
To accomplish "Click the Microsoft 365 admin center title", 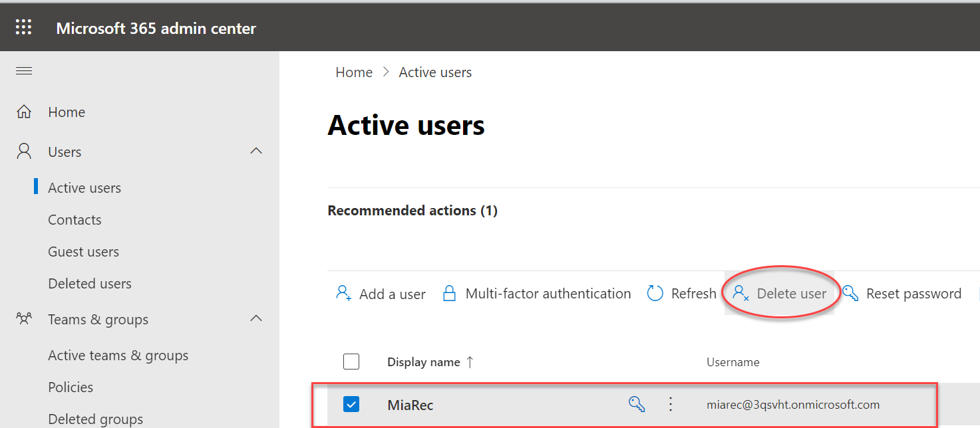I will pos(156,28).
